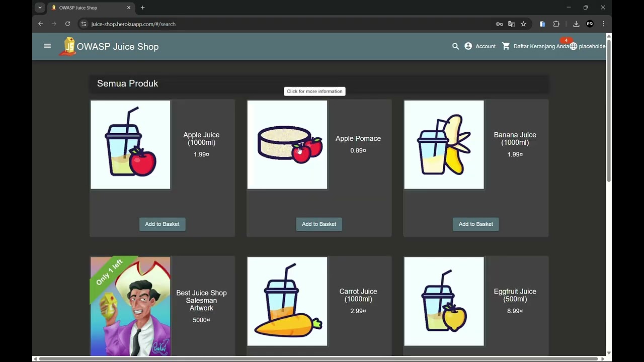Open browser downloads icon

pos(576,24)
